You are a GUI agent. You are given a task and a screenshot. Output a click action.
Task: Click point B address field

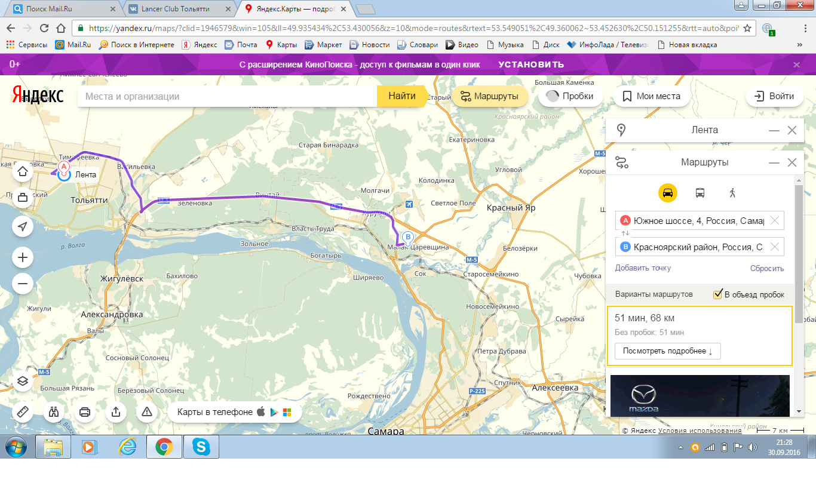click(x=700, y=247)
